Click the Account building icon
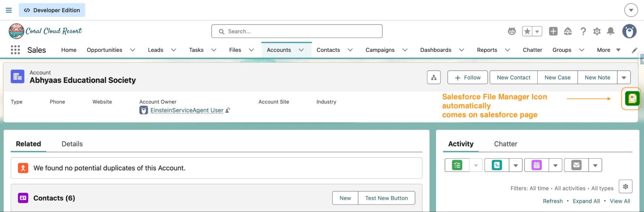644x212 pixels. pos(17,77)
